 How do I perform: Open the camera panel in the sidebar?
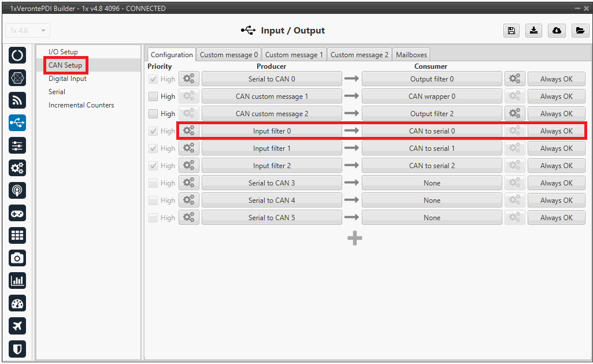pyautogui.click(x=17, y=258)
